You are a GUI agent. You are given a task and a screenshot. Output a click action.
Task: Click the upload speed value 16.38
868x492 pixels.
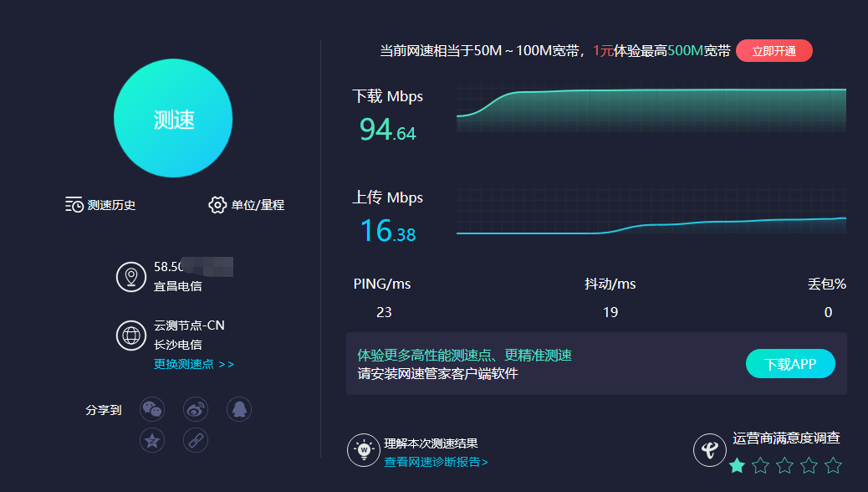click(387, 230)
